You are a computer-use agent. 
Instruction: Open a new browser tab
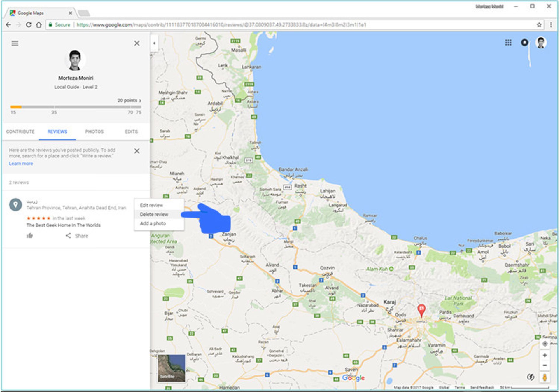tap(84, 13)
